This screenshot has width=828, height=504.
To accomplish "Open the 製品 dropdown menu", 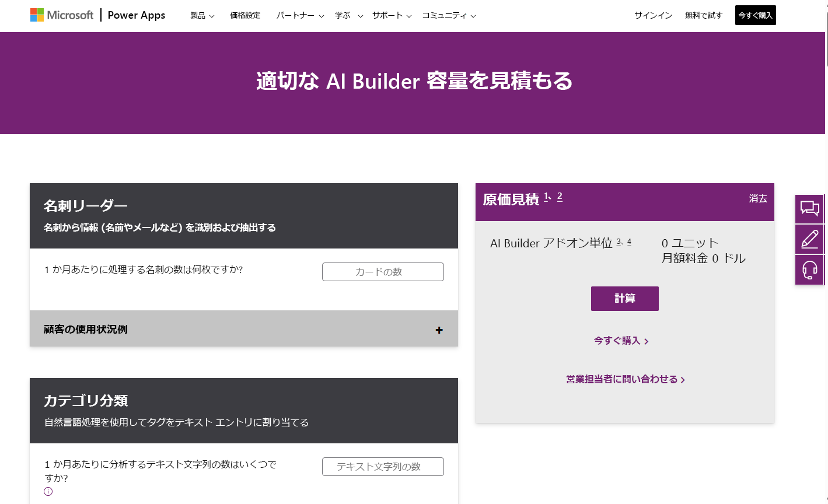I will [202, 16].
